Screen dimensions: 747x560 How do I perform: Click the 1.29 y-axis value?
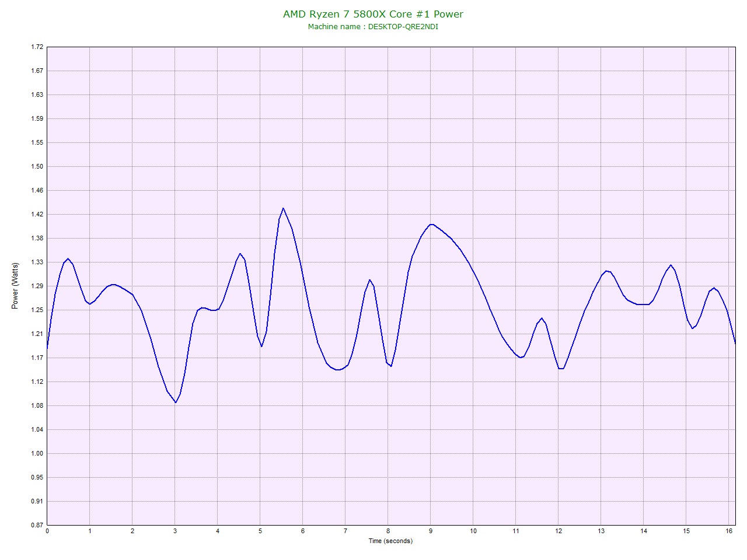click(x=37, y=286)
